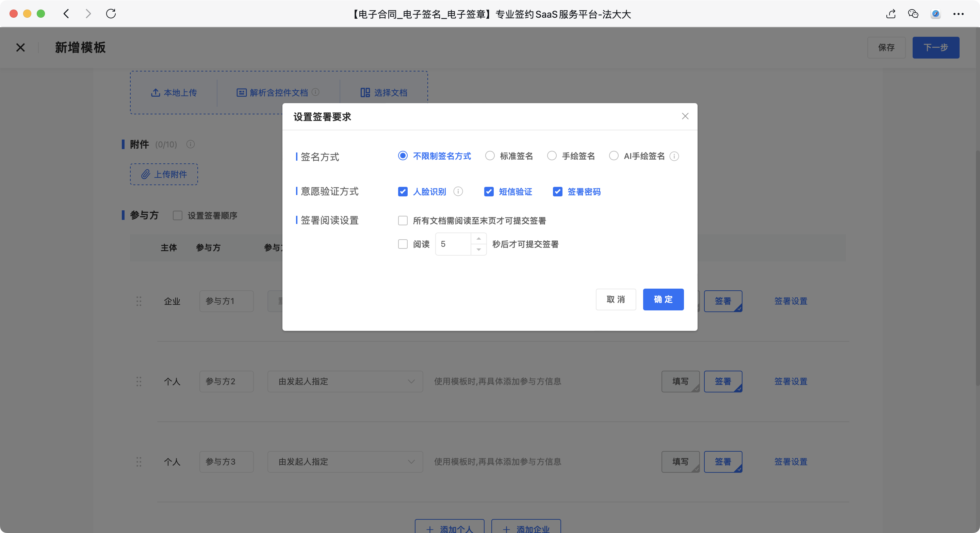This screenshot has width=980, height=533.
Task: Open 签署设置 link for 参与方3
Action: pyautogui.click(x=790, y=462)
